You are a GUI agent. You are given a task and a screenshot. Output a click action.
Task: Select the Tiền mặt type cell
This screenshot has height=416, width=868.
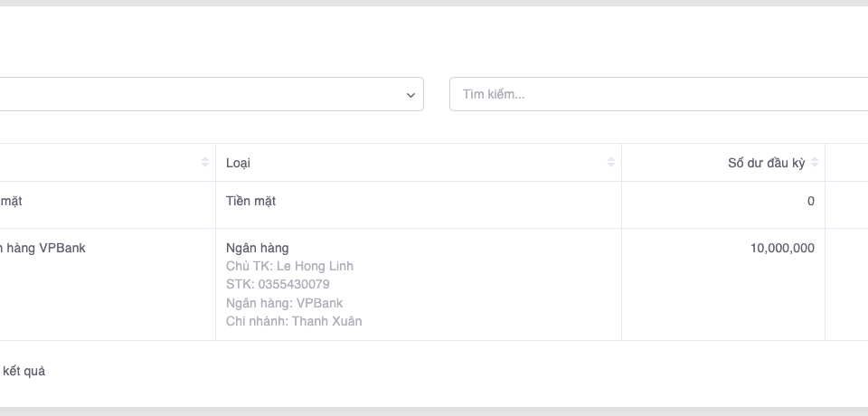[251, 201]
